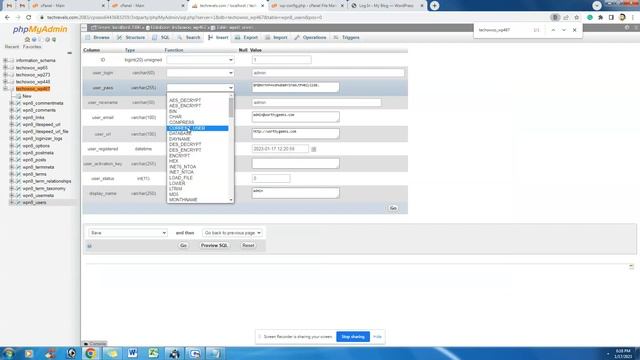Click user_login value field
Viewport: 640px width, 360px height.
click(328, 73)
